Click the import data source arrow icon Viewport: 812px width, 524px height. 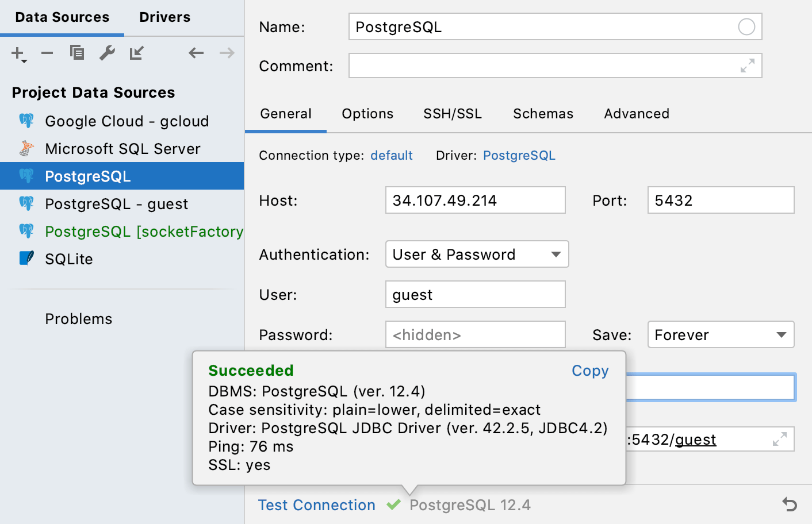pyautogui.click(x=137, y=53)
